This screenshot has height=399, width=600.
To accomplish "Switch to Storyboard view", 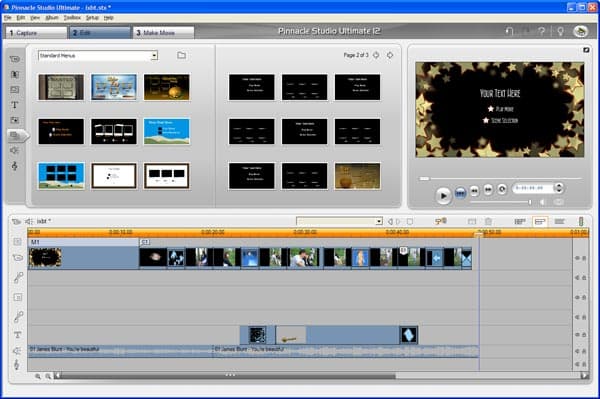I will 520,221.
